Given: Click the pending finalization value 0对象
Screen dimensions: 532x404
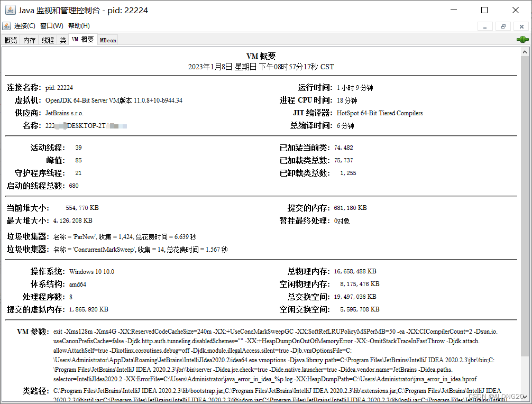Looking at the screenshot, I should click(x=342, y=221).
